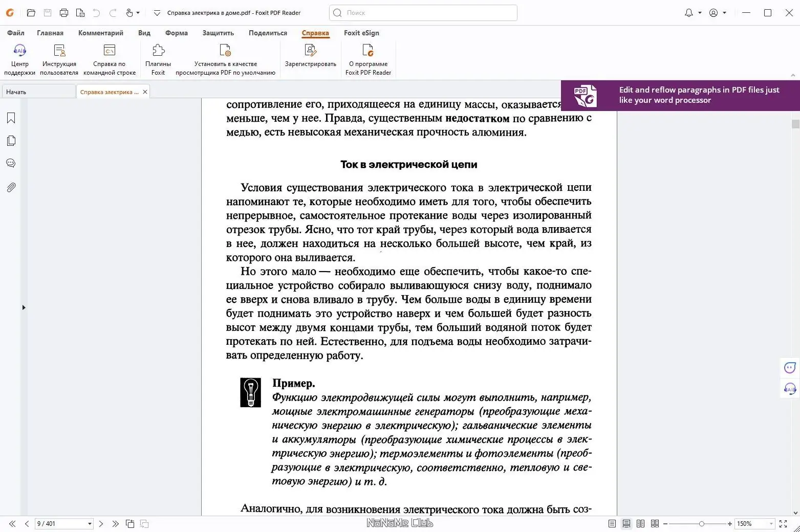This screenshot has height=532, width=800.
Task: Open Плагины Foxit
Action: click(158, 57)
